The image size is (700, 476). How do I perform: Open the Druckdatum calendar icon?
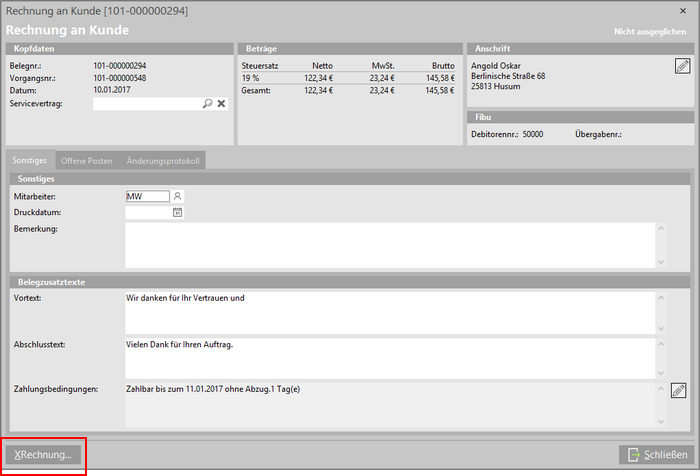177,213
